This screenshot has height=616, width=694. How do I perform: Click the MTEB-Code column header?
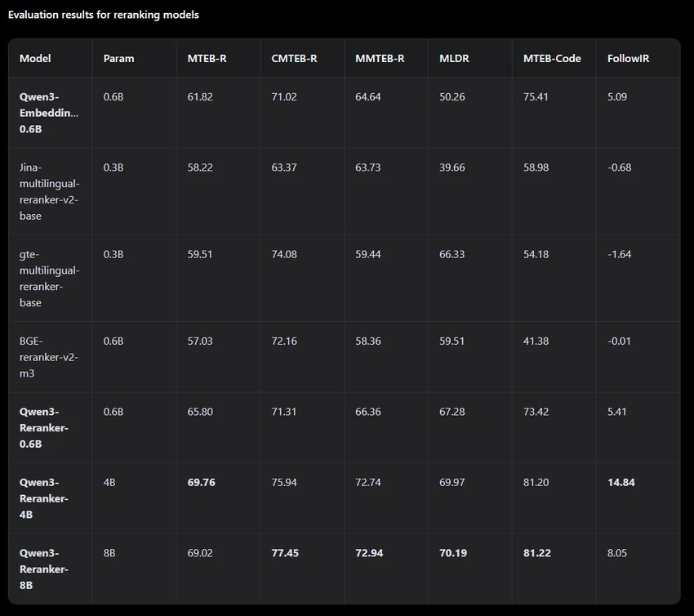[x=552, y=59]
